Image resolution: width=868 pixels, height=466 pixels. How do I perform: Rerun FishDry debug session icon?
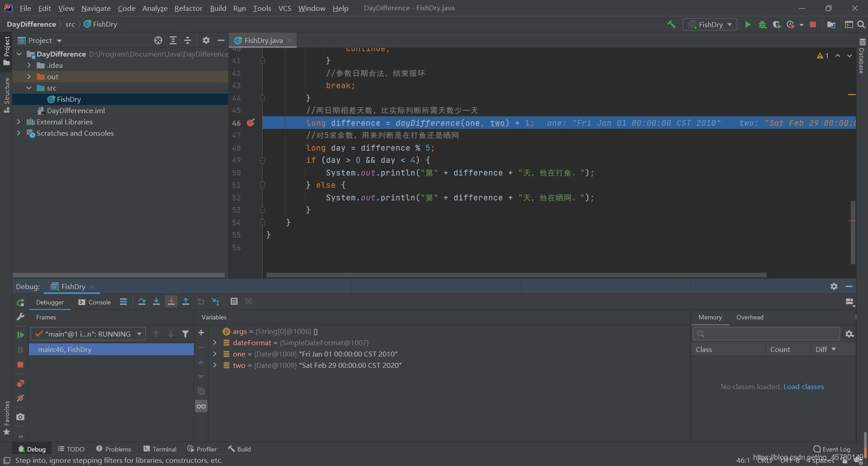pyautogui.click(x=20, y=302)
